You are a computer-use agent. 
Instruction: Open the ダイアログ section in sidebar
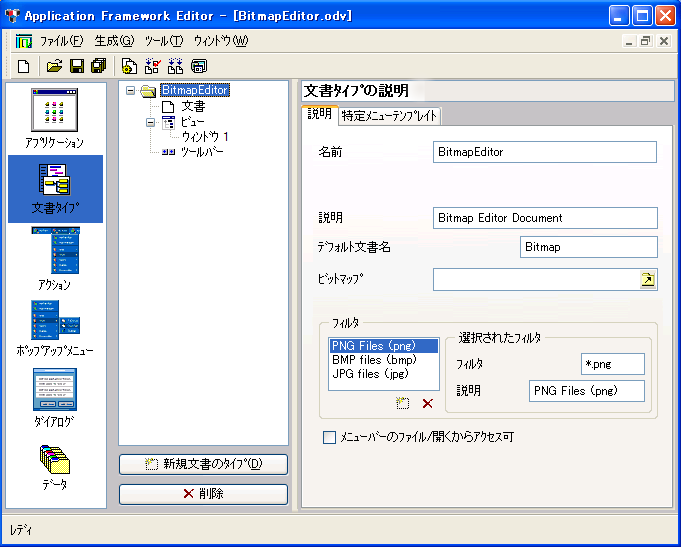[x=54, y=396]
